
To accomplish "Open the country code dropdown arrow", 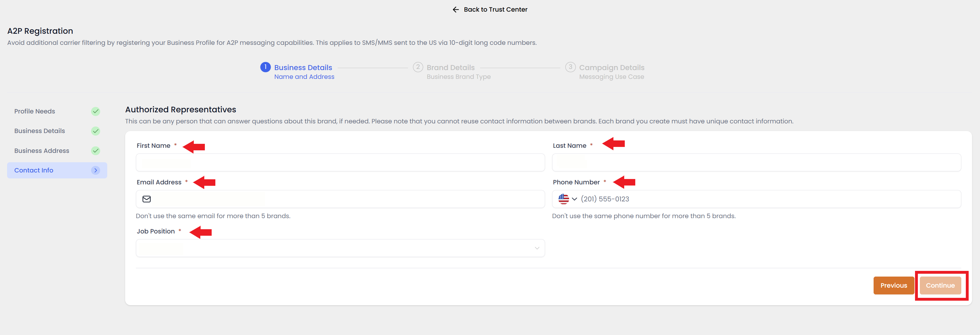I will click(x=575, y=199).
